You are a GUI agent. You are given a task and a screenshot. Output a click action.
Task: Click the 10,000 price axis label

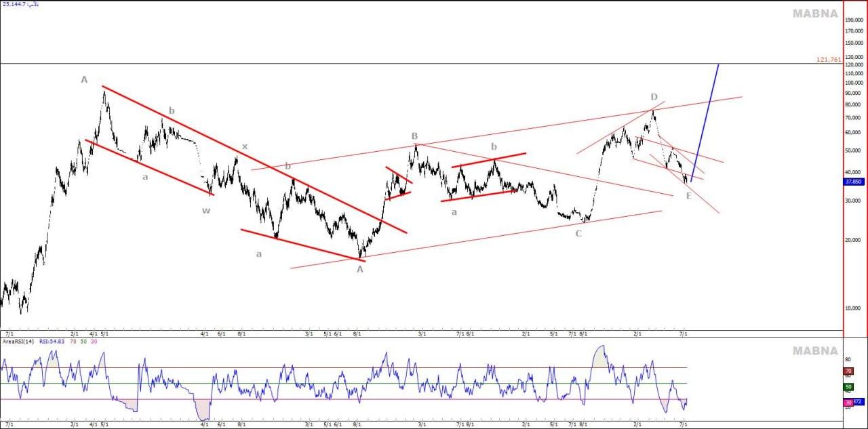pos(854,308)
